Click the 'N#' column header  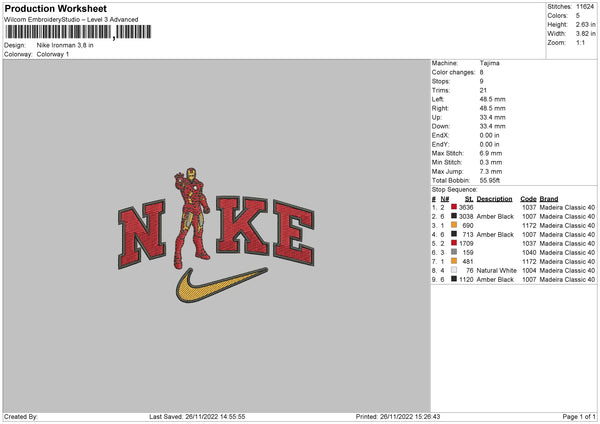tap(445, 199)
